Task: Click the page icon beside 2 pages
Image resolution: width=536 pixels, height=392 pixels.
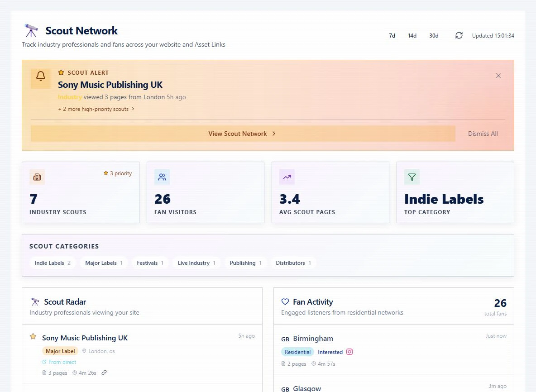Action: coord(283,363)
